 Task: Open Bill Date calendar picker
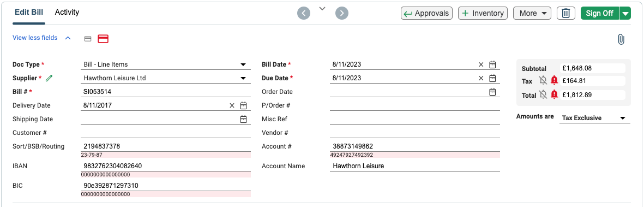click(x=492, y=64)
